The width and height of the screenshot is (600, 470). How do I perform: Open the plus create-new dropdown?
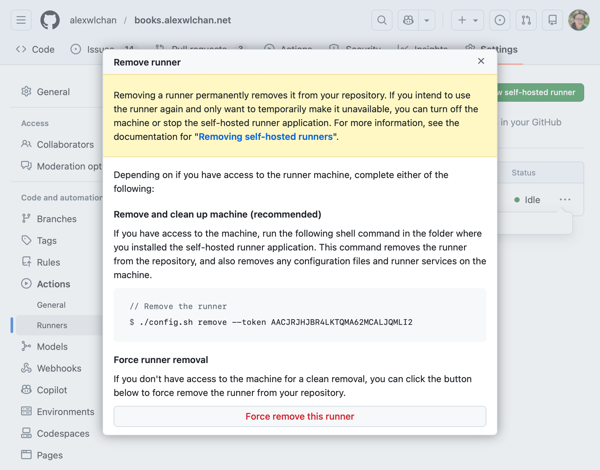(467, 20)
